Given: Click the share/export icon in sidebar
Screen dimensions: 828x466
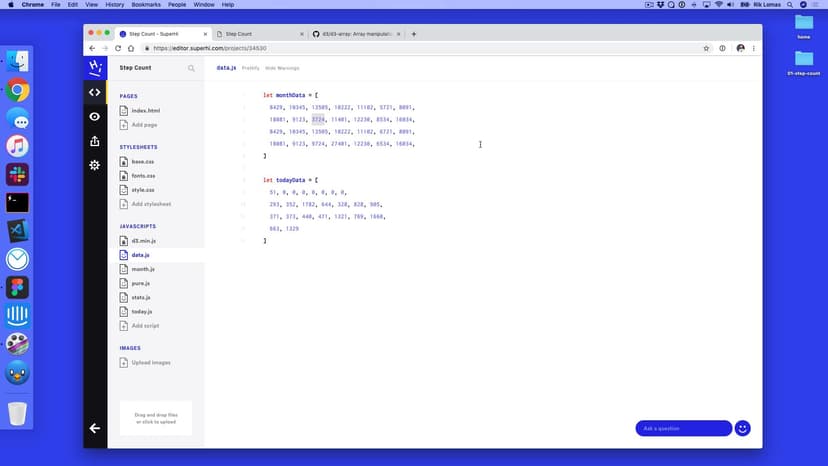Looking at the screenshot, I should [95, 141].
